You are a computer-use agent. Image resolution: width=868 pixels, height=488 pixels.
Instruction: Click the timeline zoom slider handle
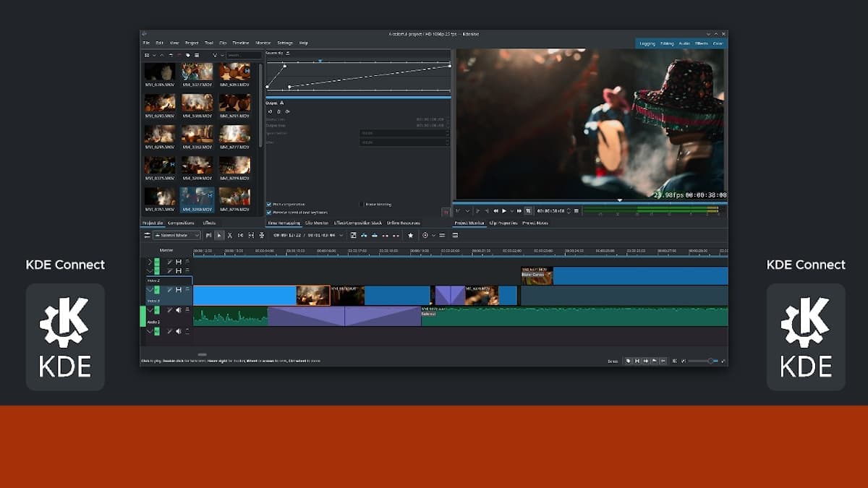[712, 360]
